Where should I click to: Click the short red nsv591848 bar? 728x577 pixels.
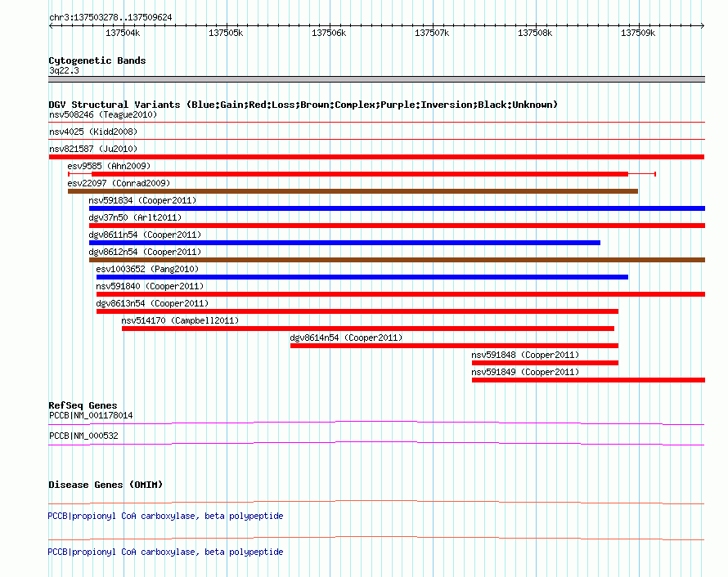click(545, 363)
